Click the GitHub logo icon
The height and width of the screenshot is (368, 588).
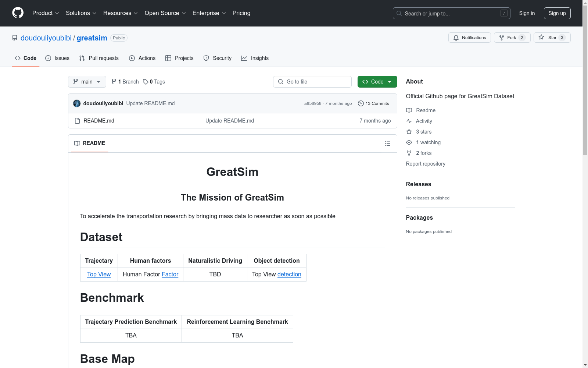point(18,13)
